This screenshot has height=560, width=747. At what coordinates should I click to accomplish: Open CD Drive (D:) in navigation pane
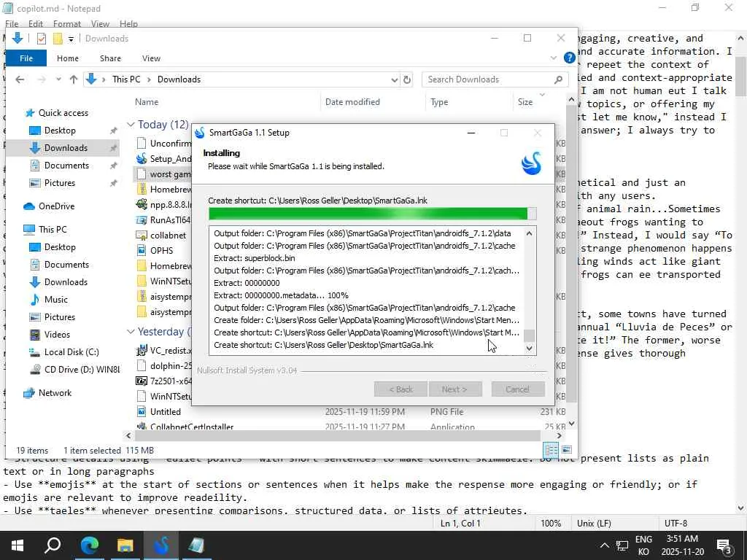pyautogui.click(x=82, y=370)
